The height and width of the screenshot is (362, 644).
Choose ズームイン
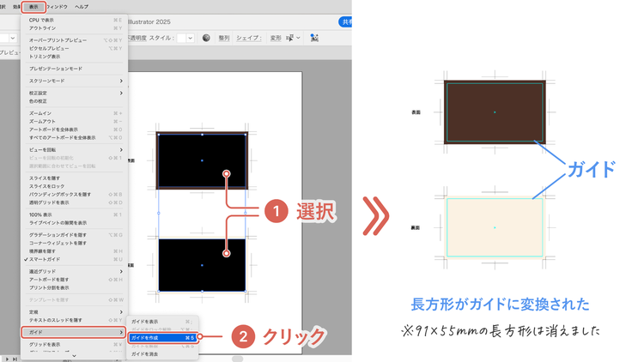pyautogui.click(x=75, y=113)
